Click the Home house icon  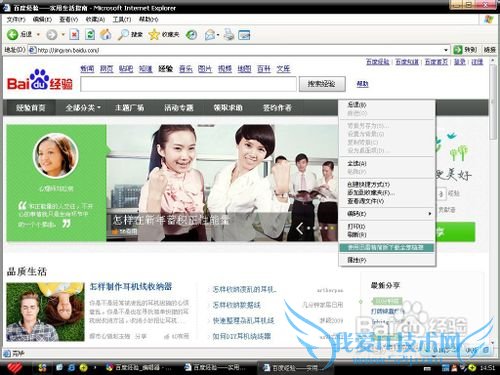pos(106,34)
